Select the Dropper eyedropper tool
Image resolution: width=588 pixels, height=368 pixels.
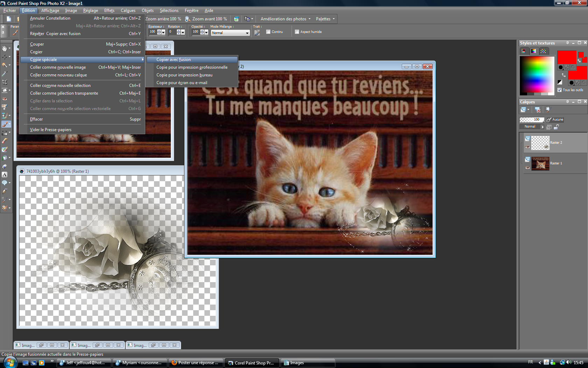(5, 74)
